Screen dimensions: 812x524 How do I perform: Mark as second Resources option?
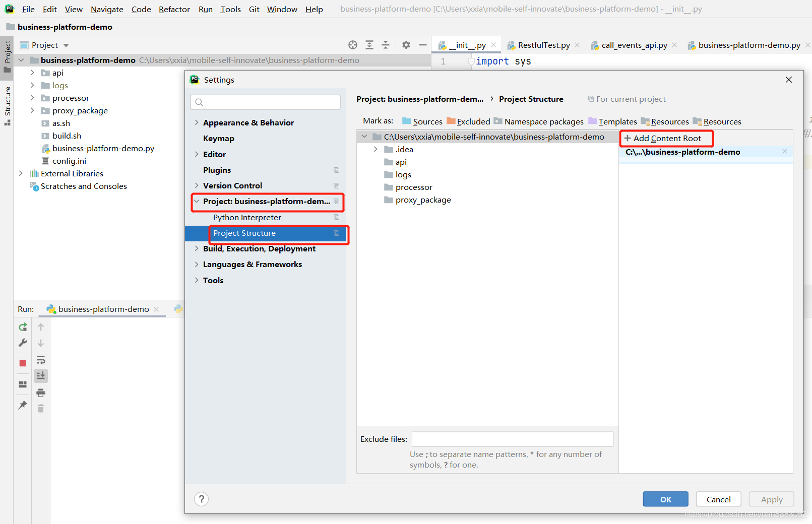[717, 121]
